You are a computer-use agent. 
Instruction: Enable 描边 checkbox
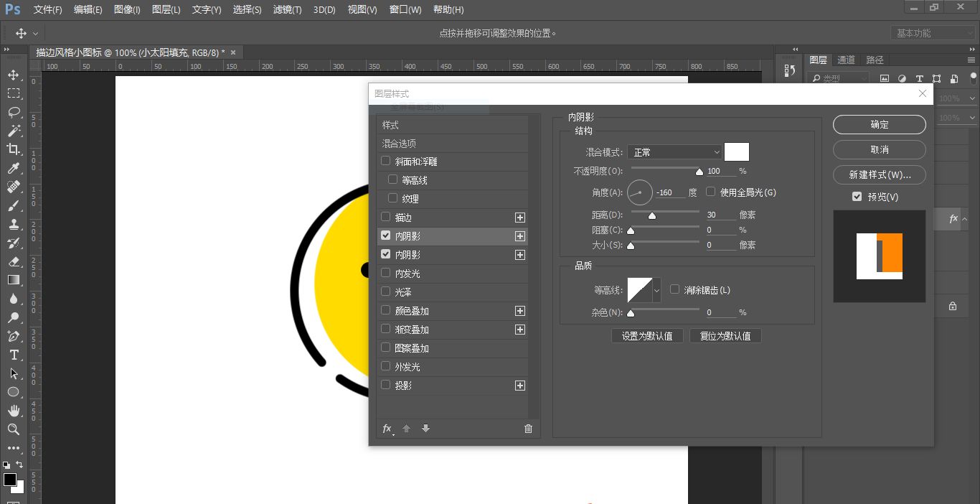(x=386, y=218)
